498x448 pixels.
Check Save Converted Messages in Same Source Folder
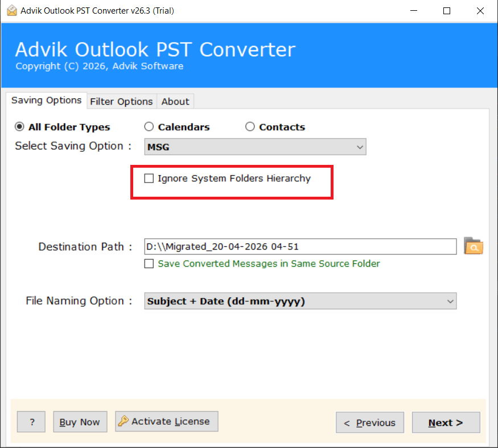149,264
